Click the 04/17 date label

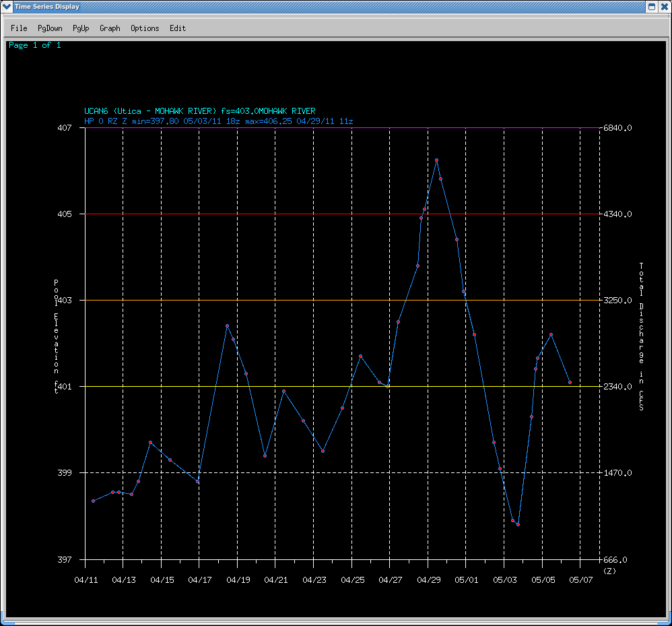[x=200, y=580]
